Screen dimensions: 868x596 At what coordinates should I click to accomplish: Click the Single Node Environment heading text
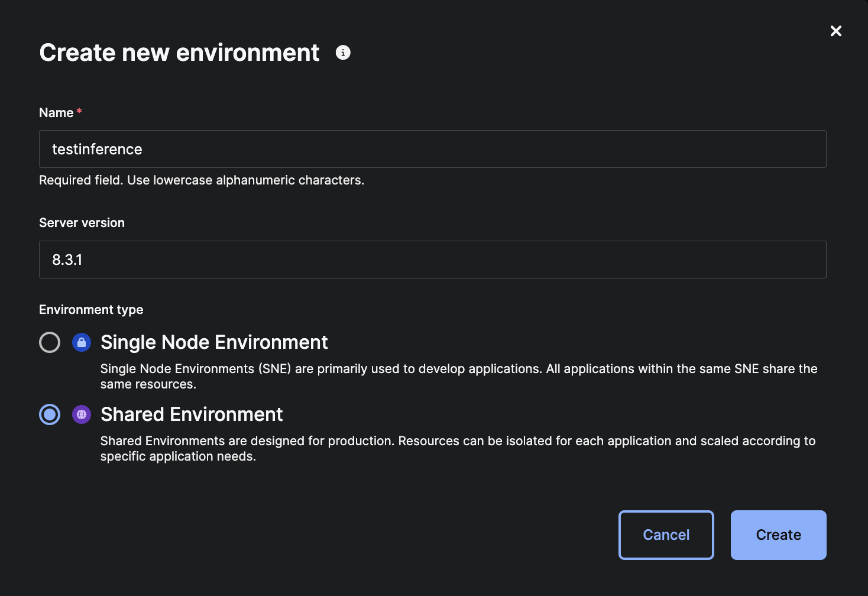click(214, 342)
